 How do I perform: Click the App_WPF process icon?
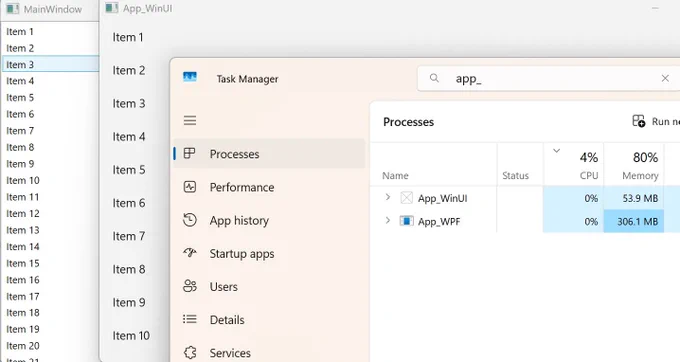point(406,221)
